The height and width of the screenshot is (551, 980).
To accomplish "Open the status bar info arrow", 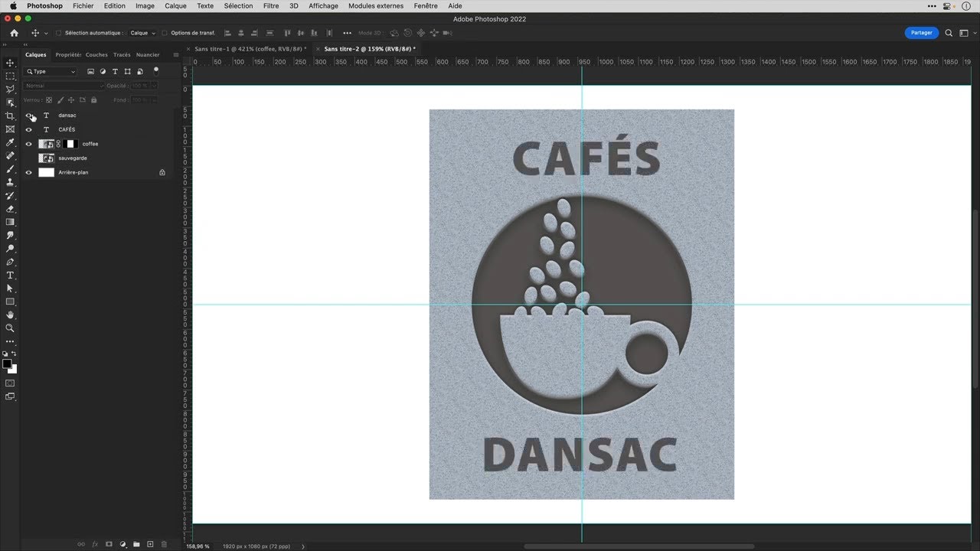I will 303,546.
